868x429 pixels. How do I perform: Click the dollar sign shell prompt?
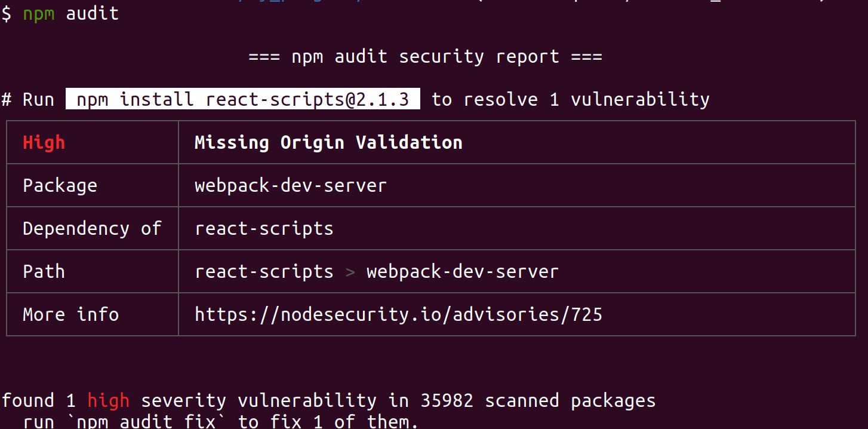pyautogui.click(x=6, y=13)
